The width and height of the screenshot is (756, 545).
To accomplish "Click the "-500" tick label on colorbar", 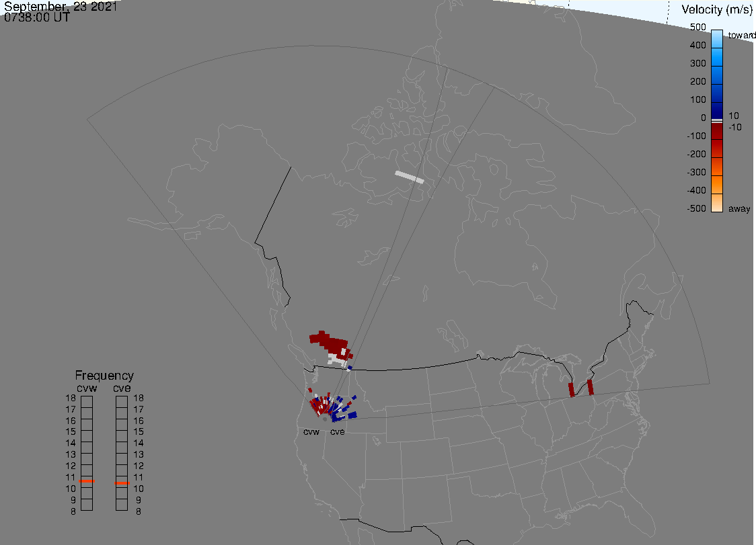I will pos(696,208).
